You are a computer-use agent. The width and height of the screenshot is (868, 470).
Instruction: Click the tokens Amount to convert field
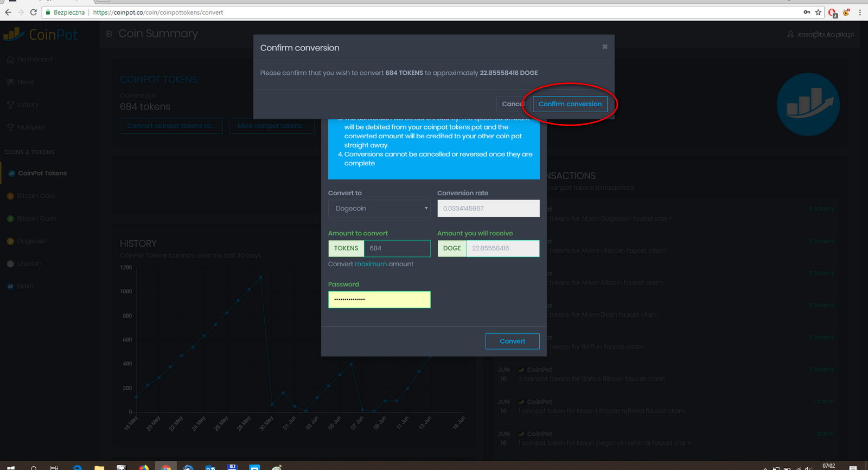point(397,248)
